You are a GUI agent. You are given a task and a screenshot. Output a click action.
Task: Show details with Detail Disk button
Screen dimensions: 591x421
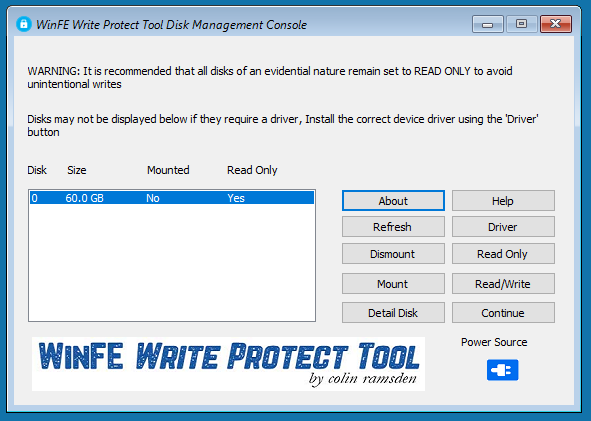[x=393, y=312]
